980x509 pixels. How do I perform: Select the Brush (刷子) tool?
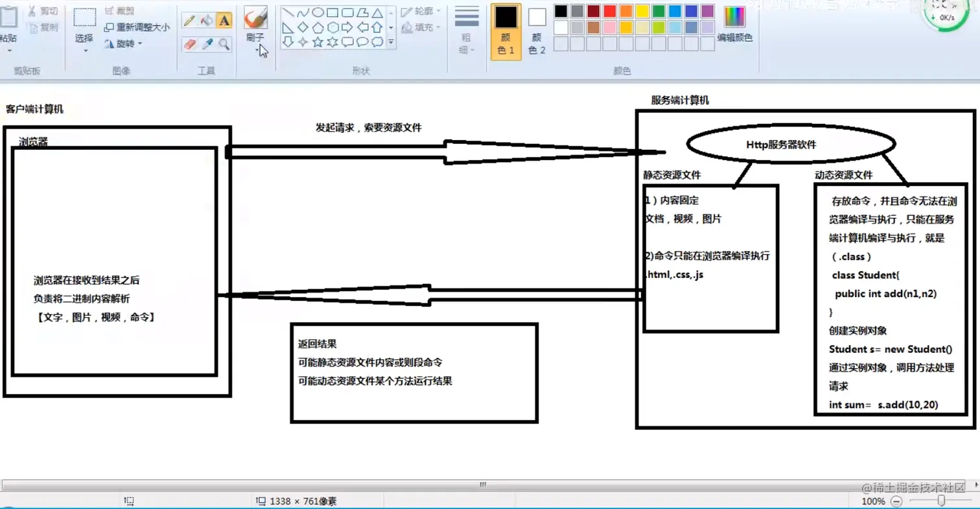coord(256,18)
